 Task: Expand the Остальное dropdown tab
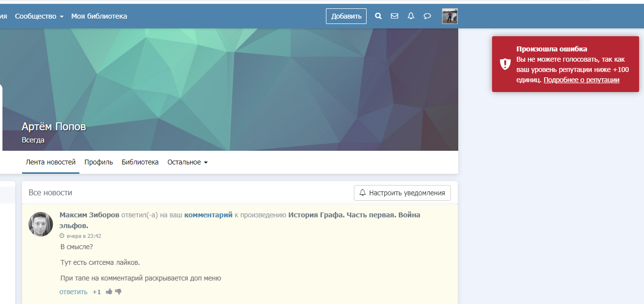(x=187, y=162)
